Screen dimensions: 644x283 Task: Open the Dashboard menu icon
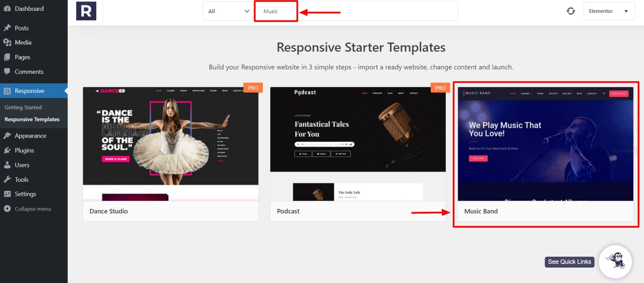click(x=7, y=9)
